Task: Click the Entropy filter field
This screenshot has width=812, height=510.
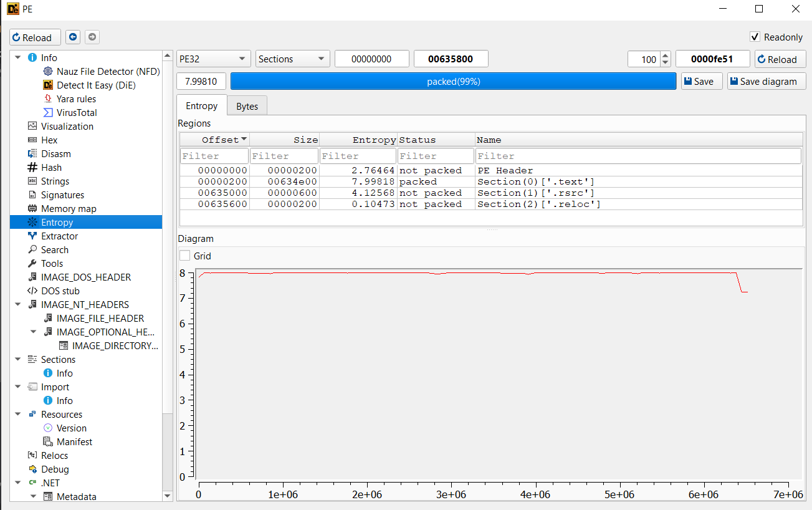Action: 358,156
